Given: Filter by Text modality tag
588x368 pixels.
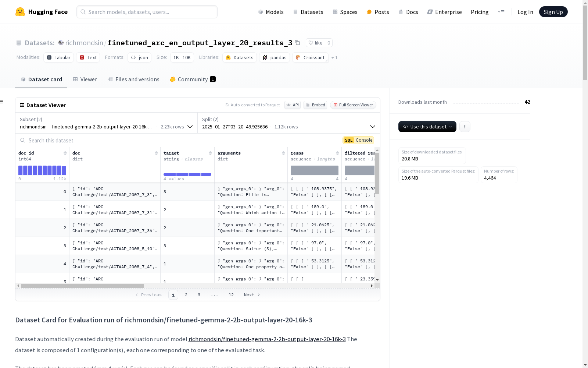Looking at the screenshot, I should click(88, 57).
